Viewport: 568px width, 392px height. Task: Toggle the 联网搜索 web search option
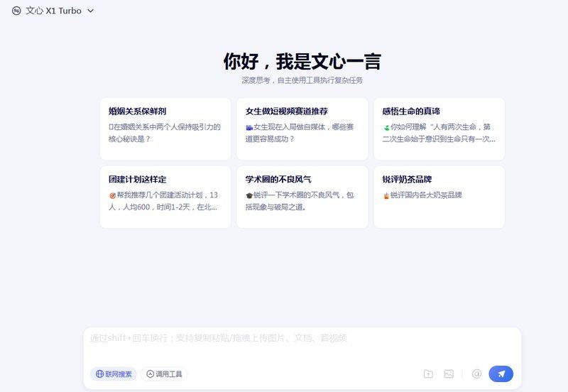pyautogui.click(x=113, y=374)
